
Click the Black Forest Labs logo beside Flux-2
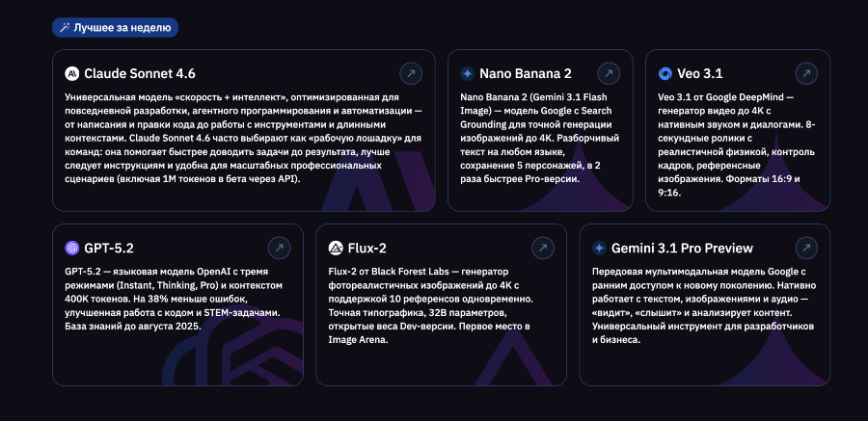click(x=336, y=248)
